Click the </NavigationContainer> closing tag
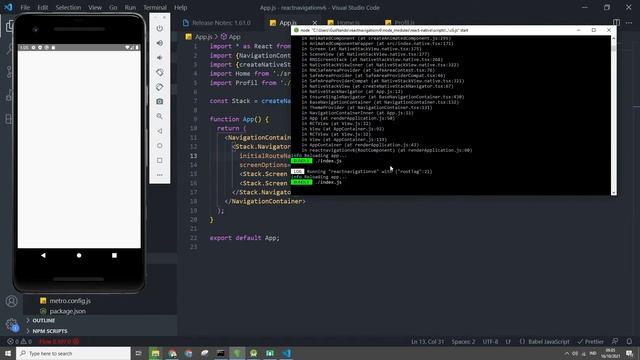Image resolution: width=640 pixels, height=360 pixels. pyautogui.click(x=265, y=201)
